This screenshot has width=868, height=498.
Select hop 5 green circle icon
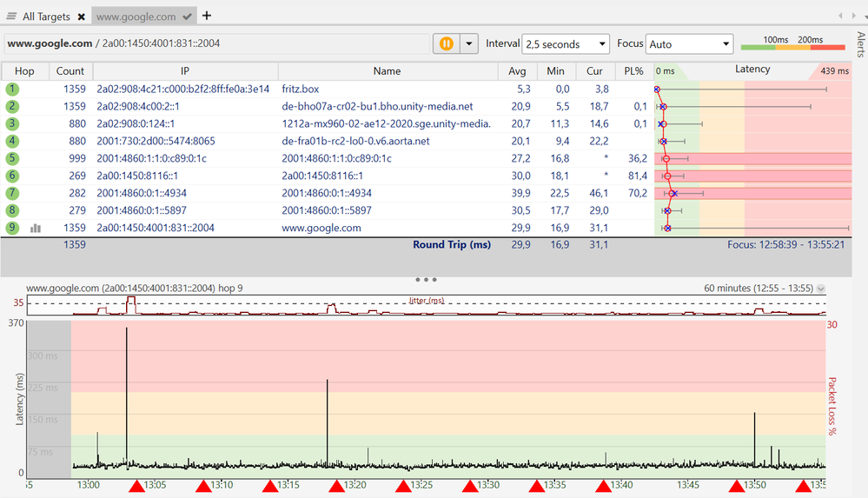[x=12, y=158]
